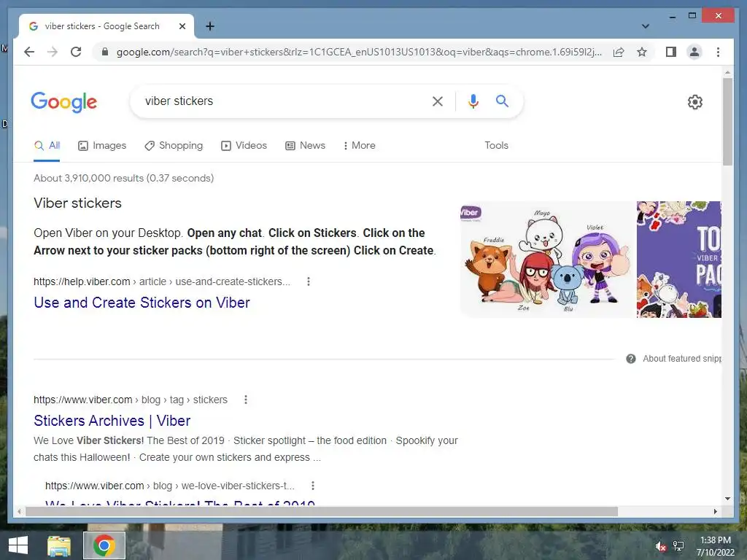Share this page using the share icon

(619, 52)
